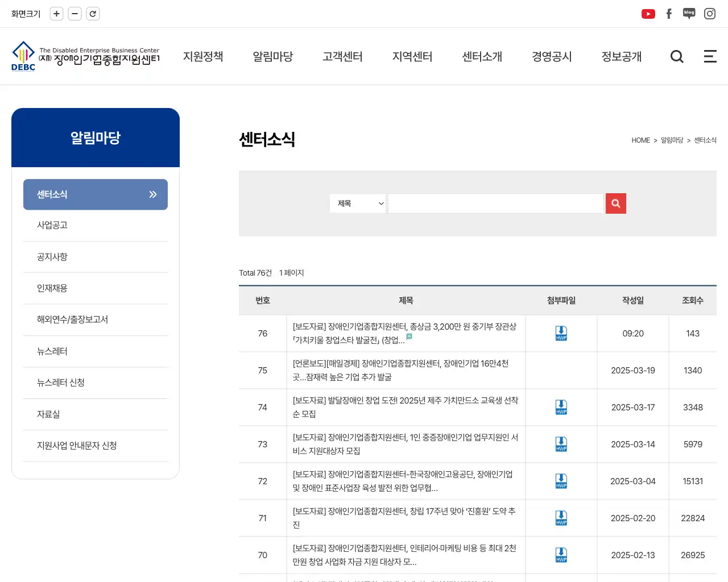728x582 pixels.
Task: Click the search keyword input field
Action: click(495, 203)
